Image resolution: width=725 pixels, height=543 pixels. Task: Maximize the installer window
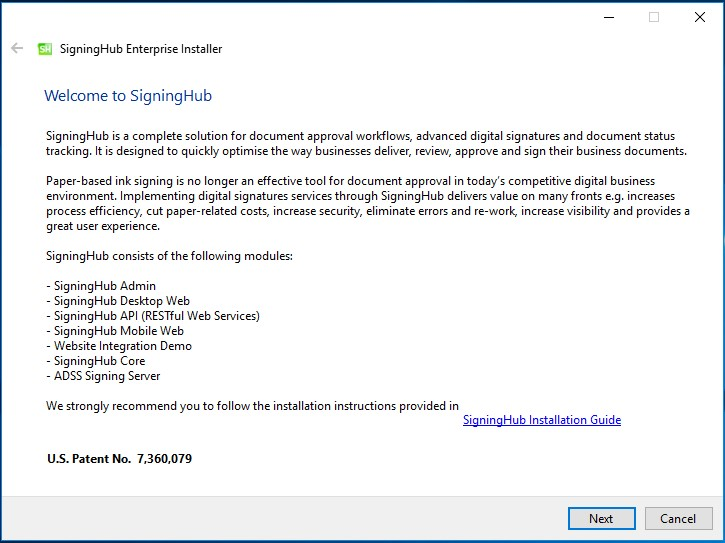(x=654, y=18)
